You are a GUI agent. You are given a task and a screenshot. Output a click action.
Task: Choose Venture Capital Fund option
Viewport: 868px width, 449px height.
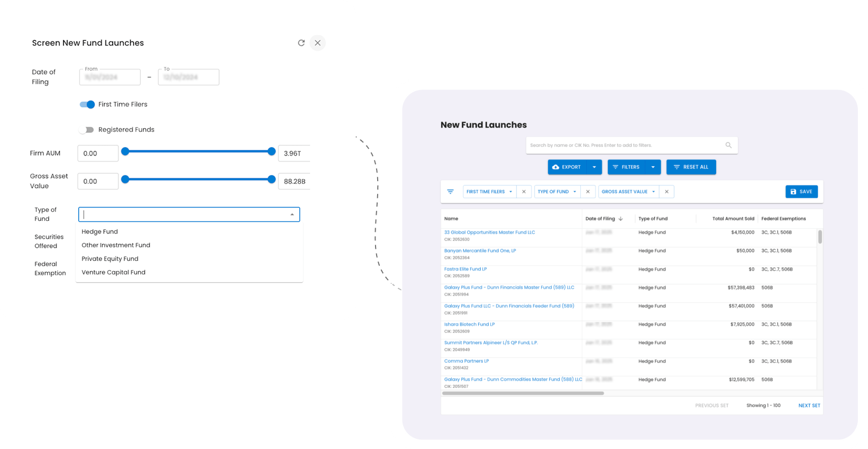pos(113,272)
